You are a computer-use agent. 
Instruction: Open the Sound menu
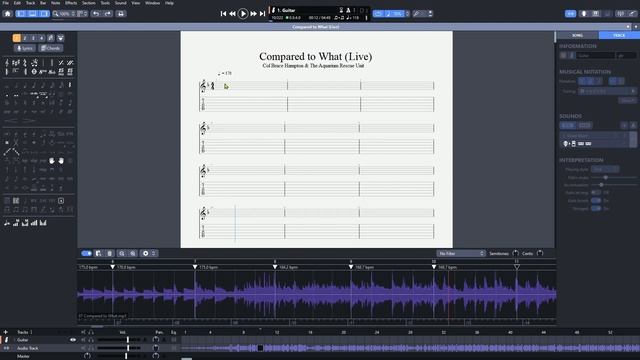tap(120, 3)
